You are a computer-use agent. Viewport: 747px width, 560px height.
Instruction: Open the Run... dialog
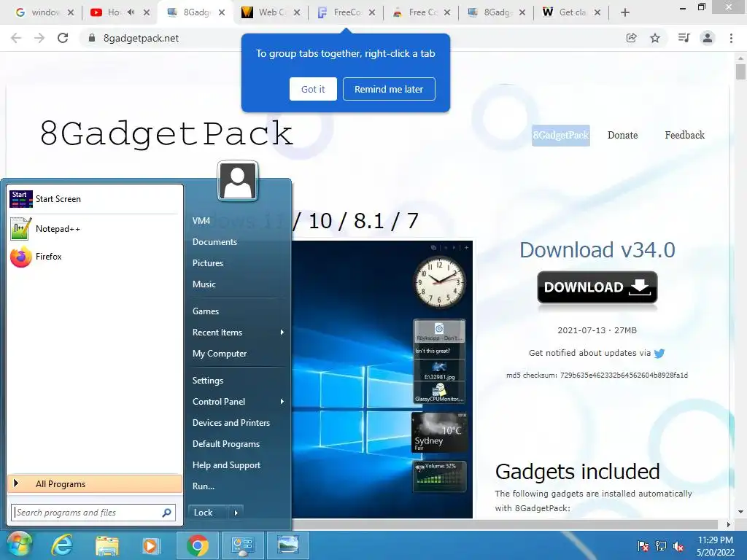[204, 486]
